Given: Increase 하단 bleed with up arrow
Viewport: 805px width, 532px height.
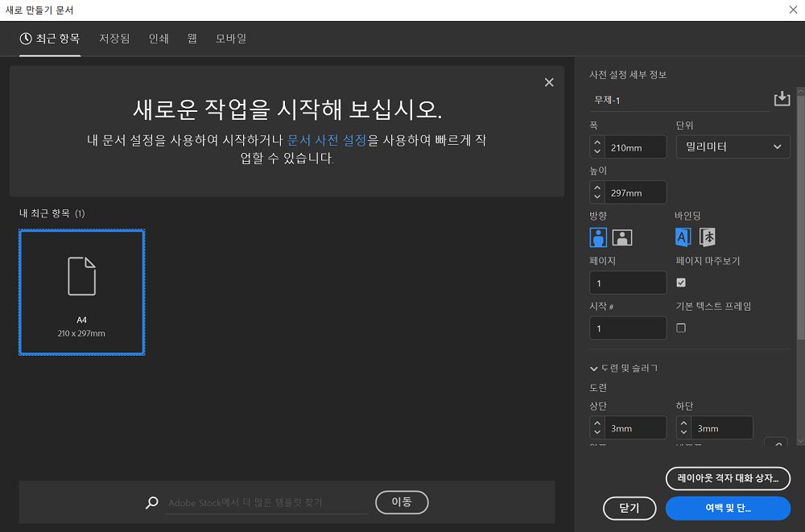Looking at the screenshot, I should point(683,423).
